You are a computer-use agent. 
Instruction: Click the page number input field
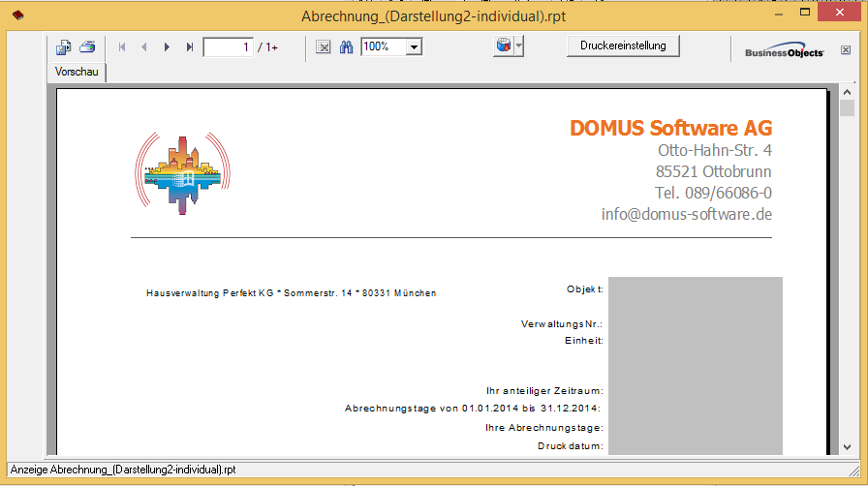228,47
